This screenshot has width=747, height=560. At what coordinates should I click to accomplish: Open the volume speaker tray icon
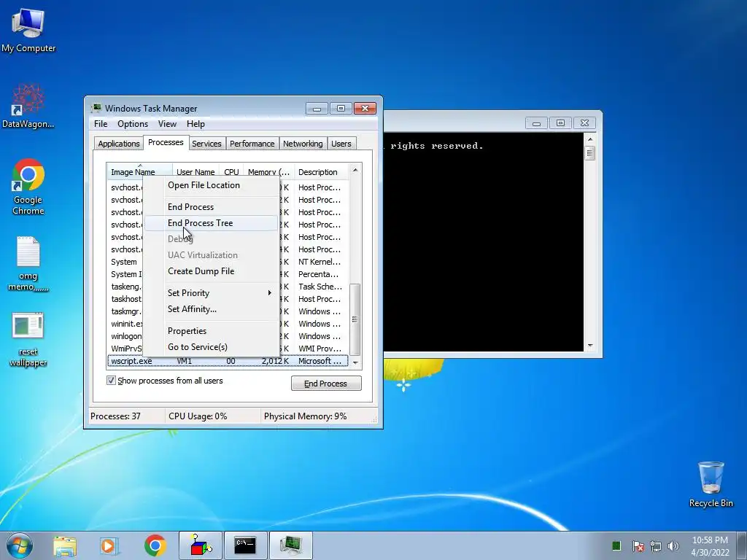click(673, 545)
